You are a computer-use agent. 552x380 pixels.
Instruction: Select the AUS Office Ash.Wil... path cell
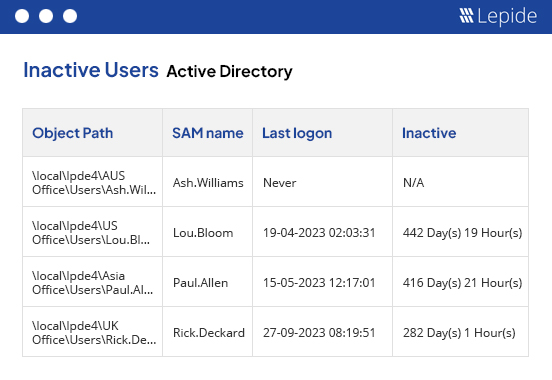pyautogui.click(x=93, y=182)
